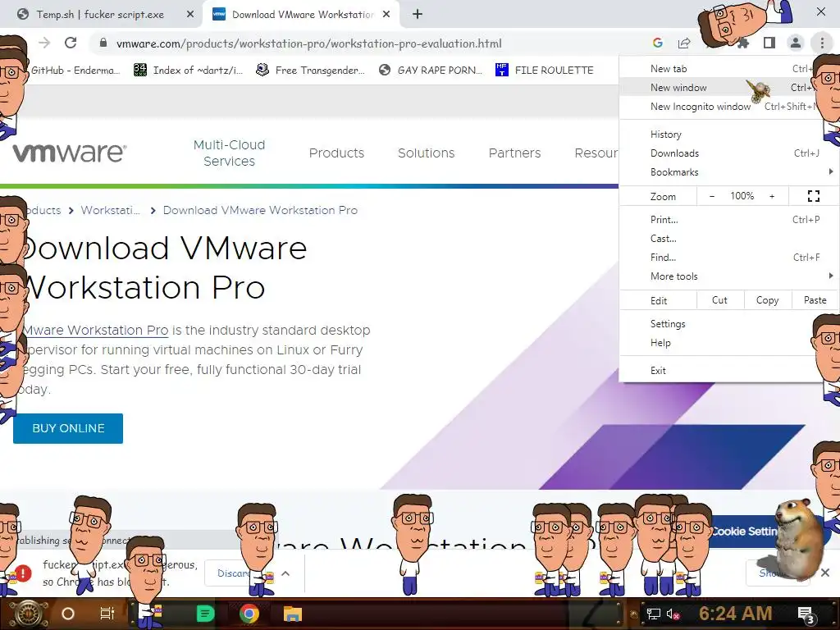
Task: Open a new browser tab with plus button
Action: [418, 15]
